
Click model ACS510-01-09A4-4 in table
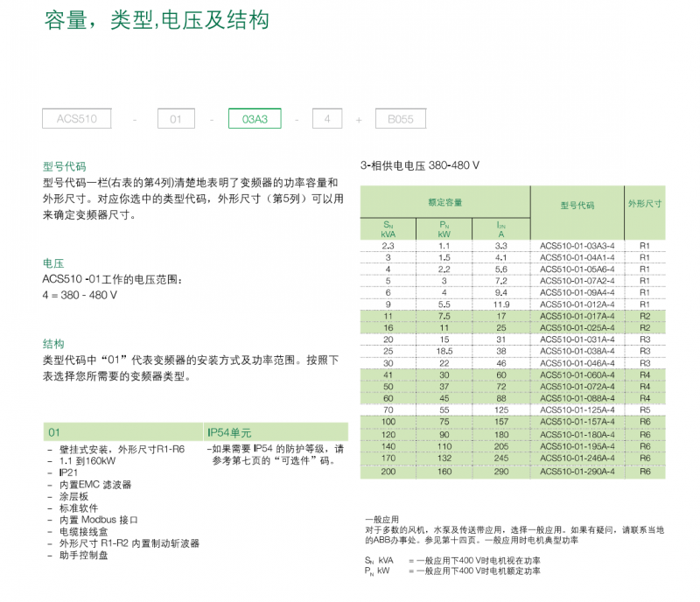click(x=577, y=292)
